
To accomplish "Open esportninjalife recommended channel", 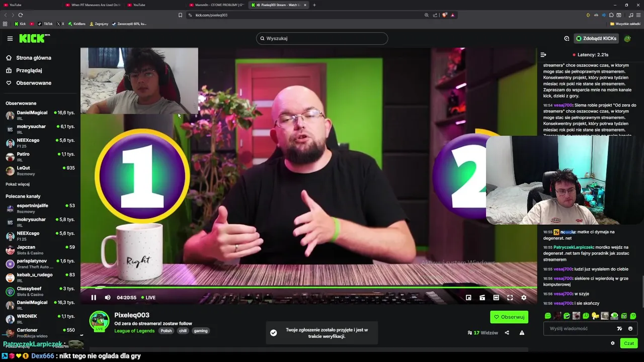I will (x=40, y=208).
